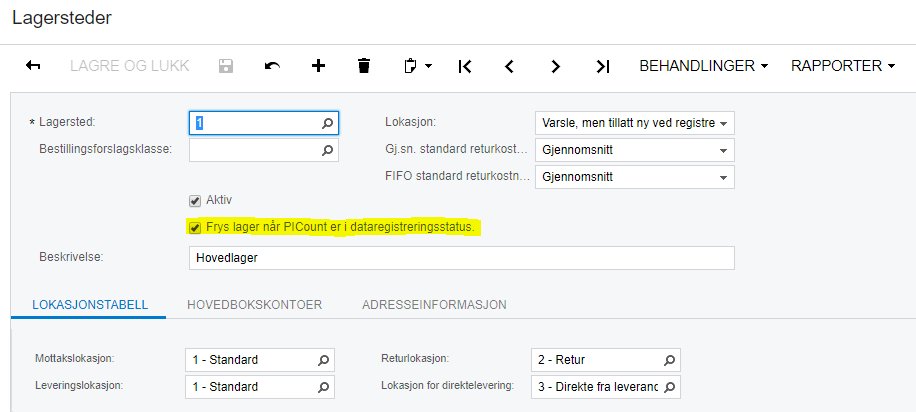Open lookup for Lagersted field
Screen dimensions: 916x412
click(x=327, y=123)
